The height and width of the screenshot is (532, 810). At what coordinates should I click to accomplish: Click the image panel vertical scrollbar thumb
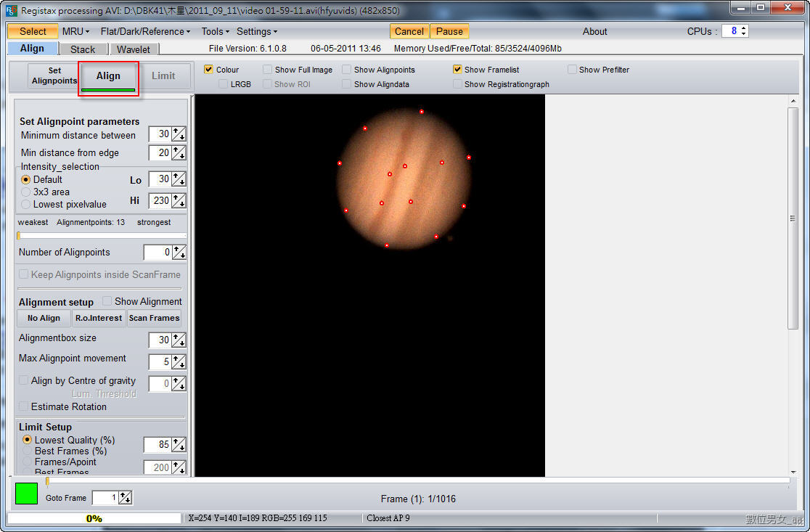coord(793,218)
